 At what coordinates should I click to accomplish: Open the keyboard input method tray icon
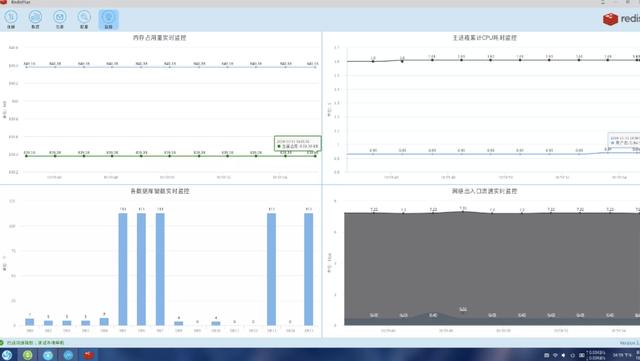click(582, 355)
